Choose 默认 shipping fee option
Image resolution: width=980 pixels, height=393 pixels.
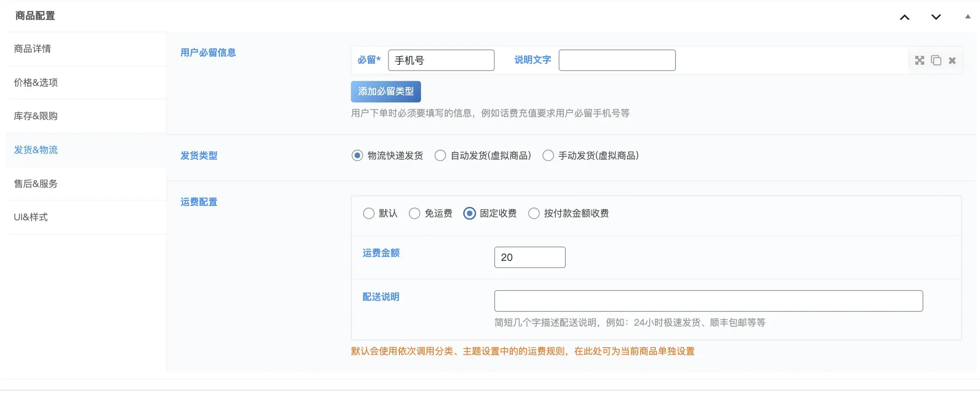(368, 213)
